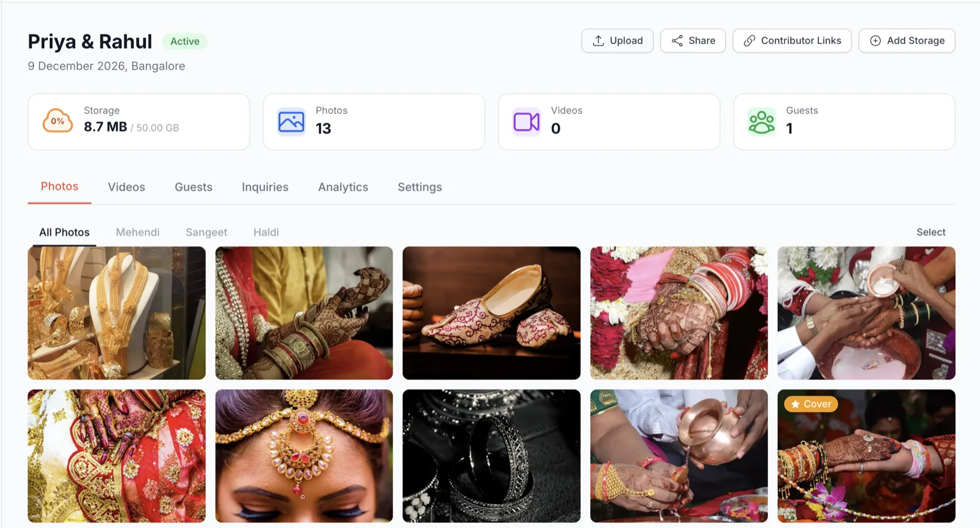Click the Videos stat camera icon
This screenshot has height=528, width=980.
tap(526, 121)
